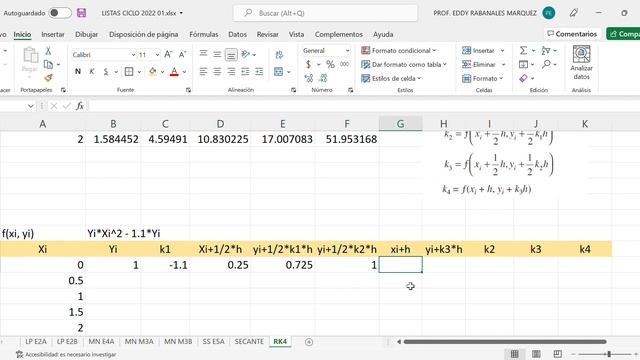Open the cell borders dropdown arrow
The width and height of the screenshot is (640, 360).
139,72
